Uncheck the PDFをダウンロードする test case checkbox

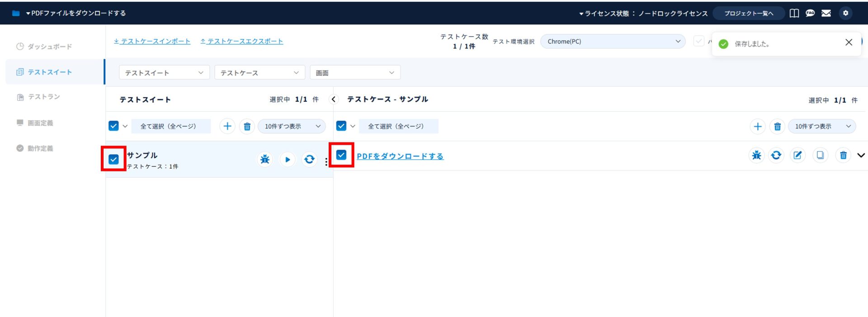point(341,155)
